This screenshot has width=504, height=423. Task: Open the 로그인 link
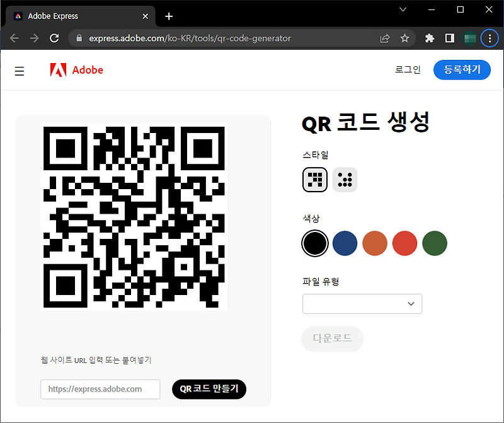point(408,69)
